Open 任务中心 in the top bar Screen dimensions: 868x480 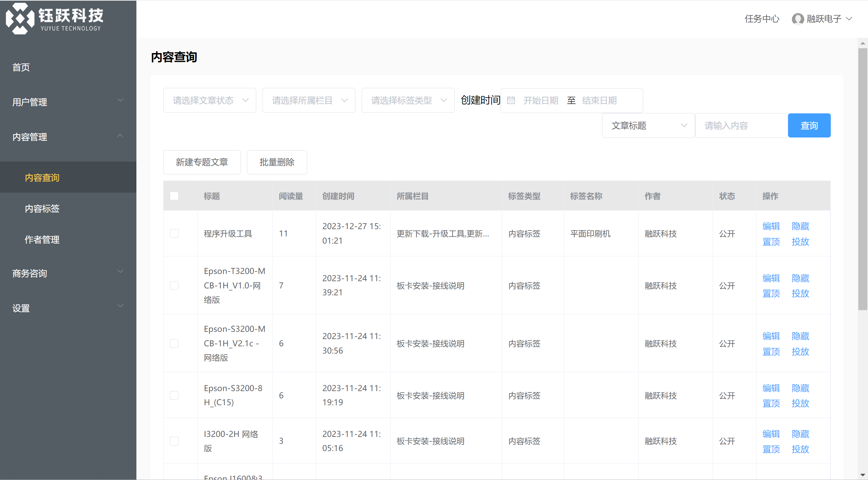pyautogui.click(x=762, y=19)
